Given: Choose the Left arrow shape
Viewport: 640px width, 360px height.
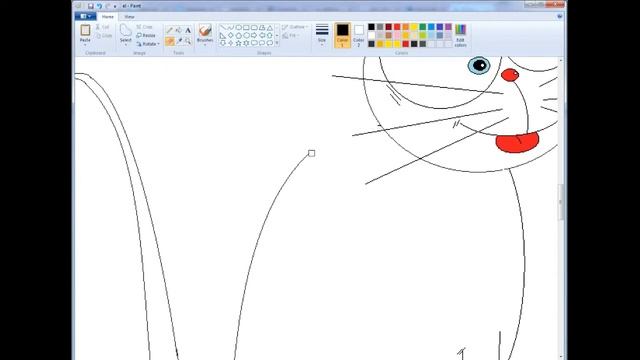Looking at the screenshot, I should [262, 35].
